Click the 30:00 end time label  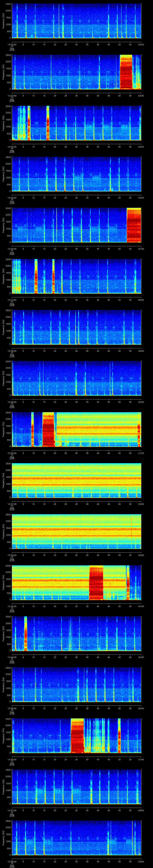point(141,402)
